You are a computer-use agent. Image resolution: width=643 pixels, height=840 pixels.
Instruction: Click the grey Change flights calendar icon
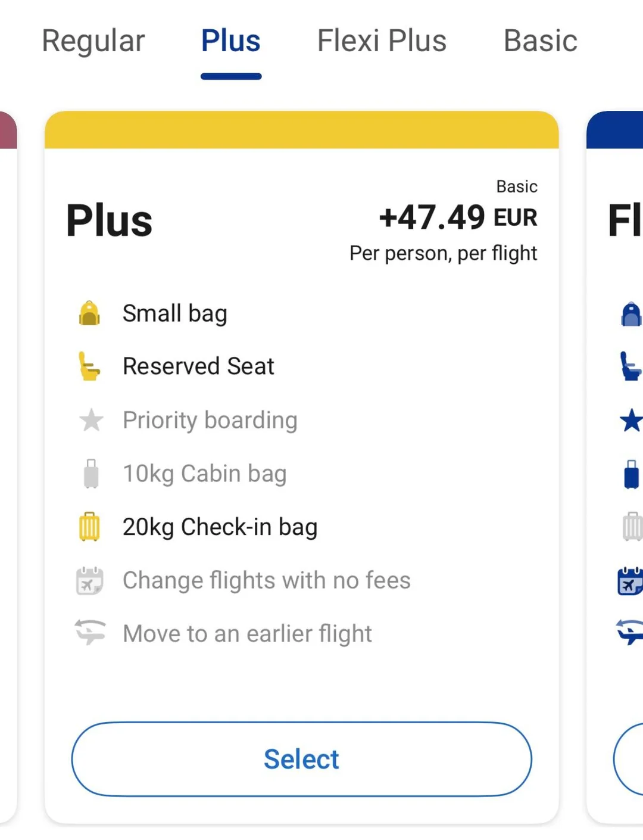coord(90,581)
